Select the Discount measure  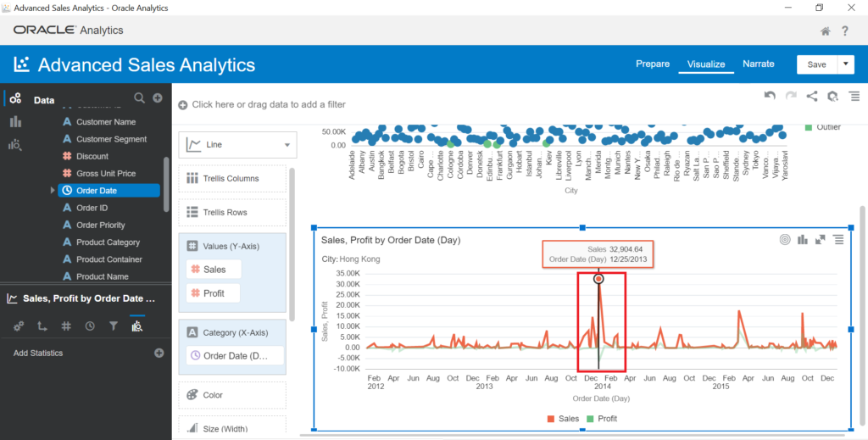pos(92,156)
